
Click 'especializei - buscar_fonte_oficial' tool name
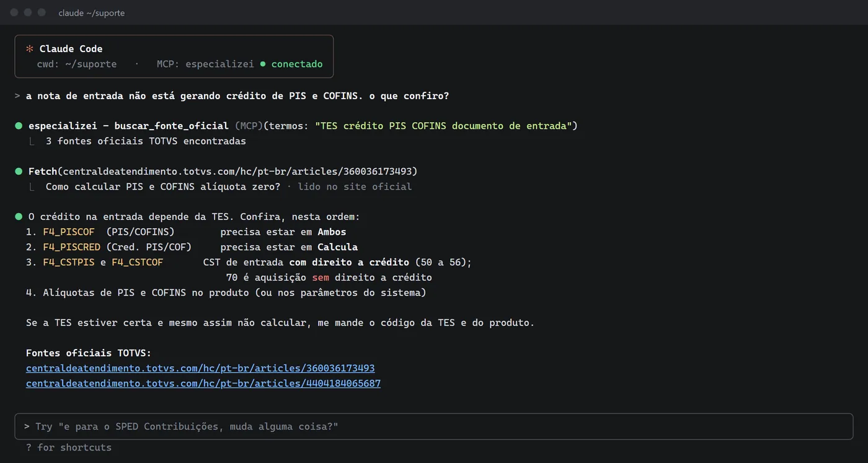click(128, 126)
